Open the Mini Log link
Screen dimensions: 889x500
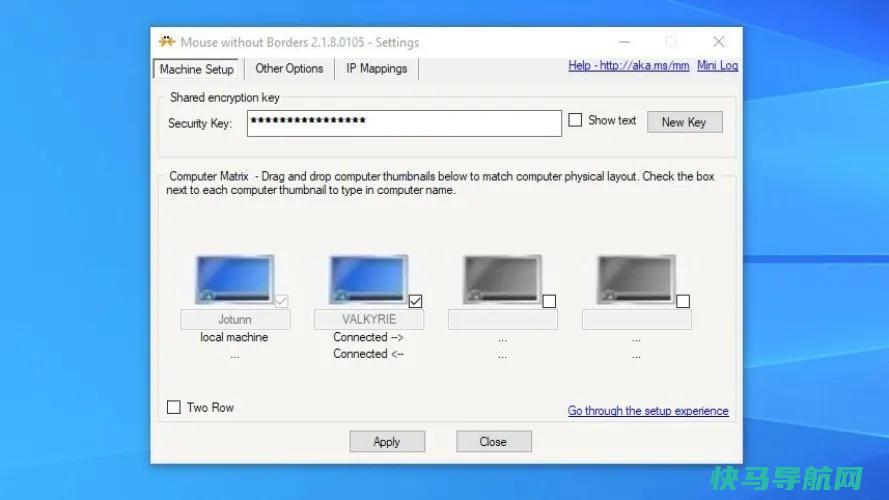[x=717, y=66]
